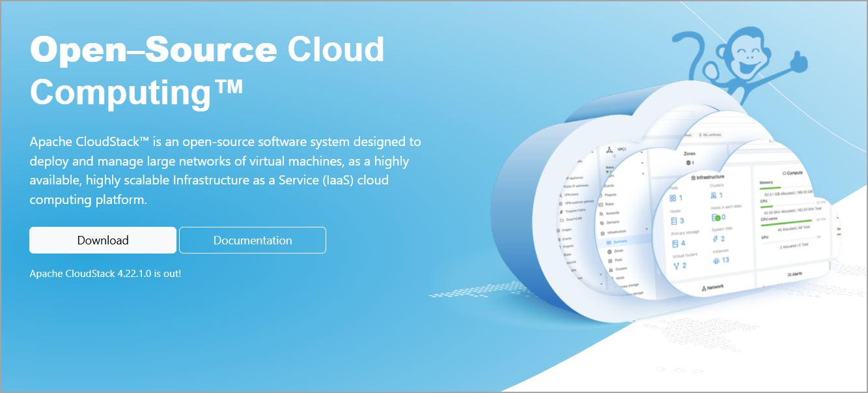Select Domains in the illustrated sidebar
This screenshot has height=393, width=868.
[609, 223]
